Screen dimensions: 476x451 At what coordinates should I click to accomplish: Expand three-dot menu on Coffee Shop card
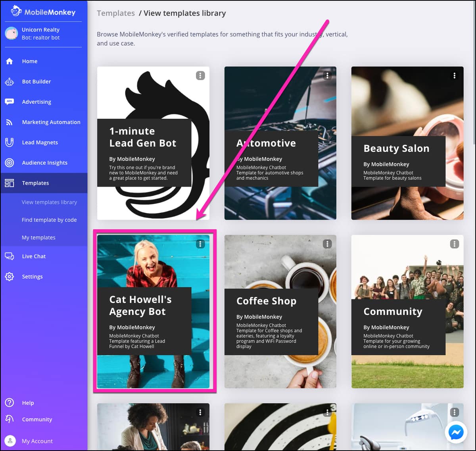(x=327, y=244)
